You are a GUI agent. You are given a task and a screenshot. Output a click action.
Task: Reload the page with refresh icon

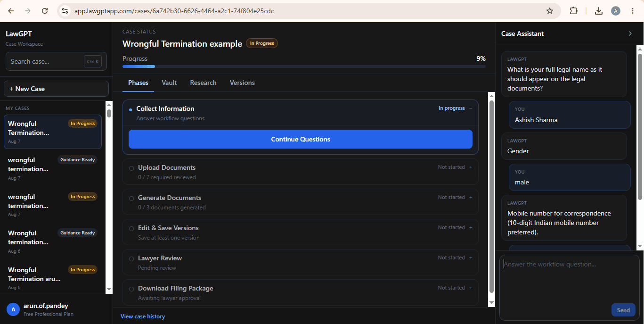tap(45, 11)
